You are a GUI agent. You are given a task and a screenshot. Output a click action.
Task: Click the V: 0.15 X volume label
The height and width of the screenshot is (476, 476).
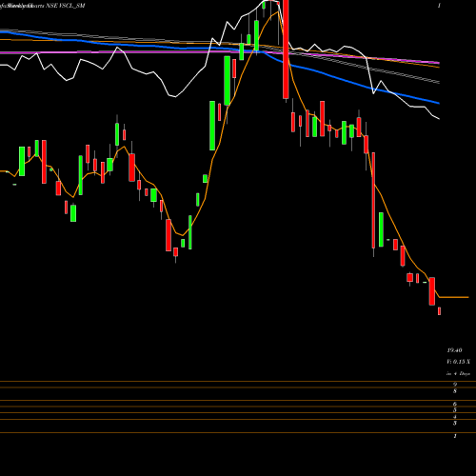click(458, 362)
